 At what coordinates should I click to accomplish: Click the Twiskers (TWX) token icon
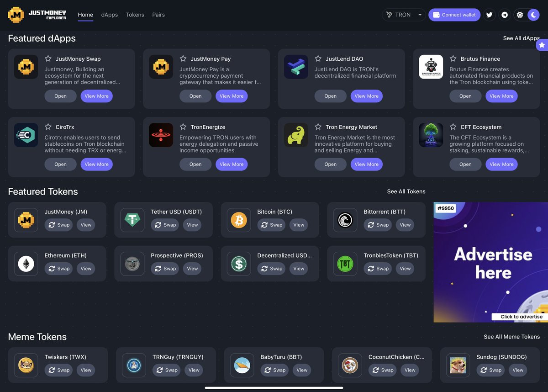[26, 365]
